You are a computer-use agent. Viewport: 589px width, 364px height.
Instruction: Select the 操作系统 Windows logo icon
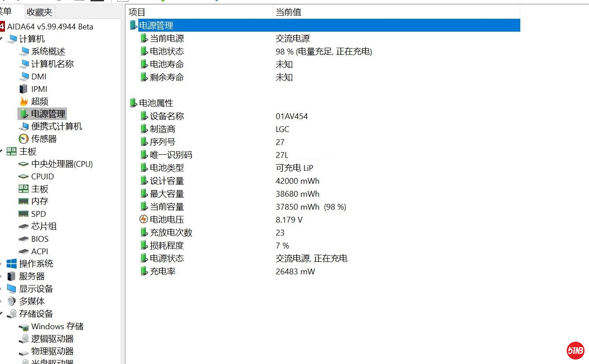point(12,264)
